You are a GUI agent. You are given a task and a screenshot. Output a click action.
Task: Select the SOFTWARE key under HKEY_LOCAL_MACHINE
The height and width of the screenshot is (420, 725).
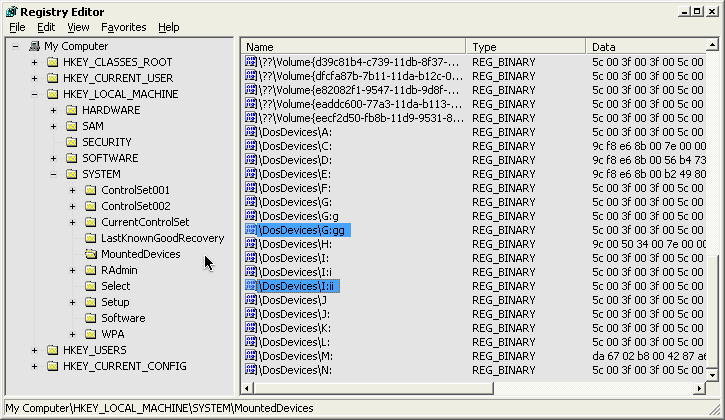point(110,158)
